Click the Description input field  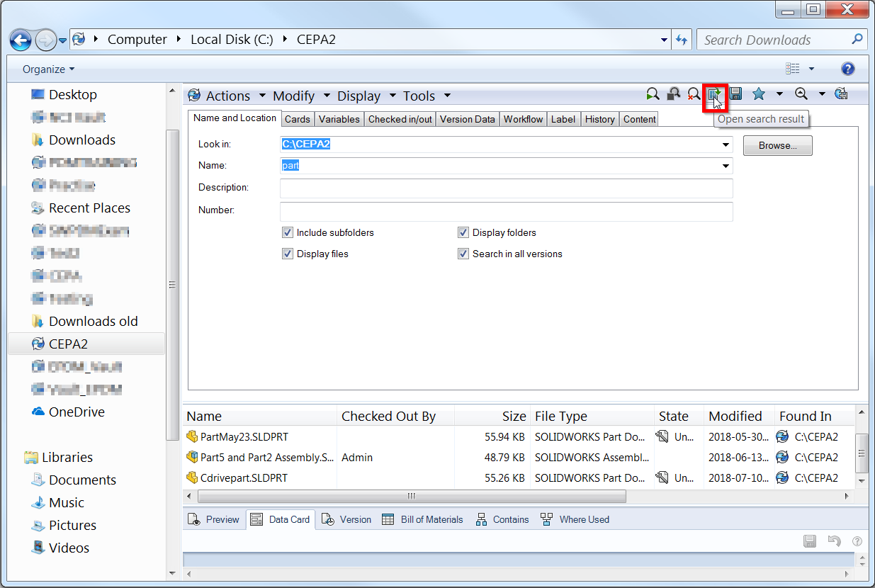click(x=507, y=188)
